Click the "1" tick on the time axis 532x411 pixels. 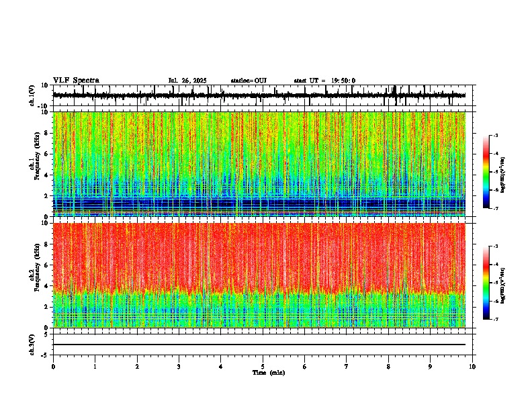click(x=95, y=367)
